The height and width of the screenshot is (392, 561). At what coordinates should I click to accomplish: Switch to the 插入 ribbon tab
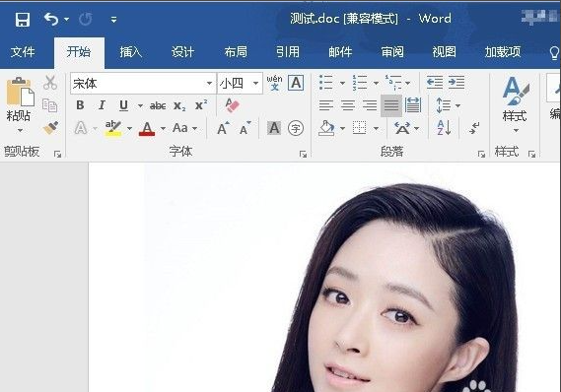click(130, 52)
